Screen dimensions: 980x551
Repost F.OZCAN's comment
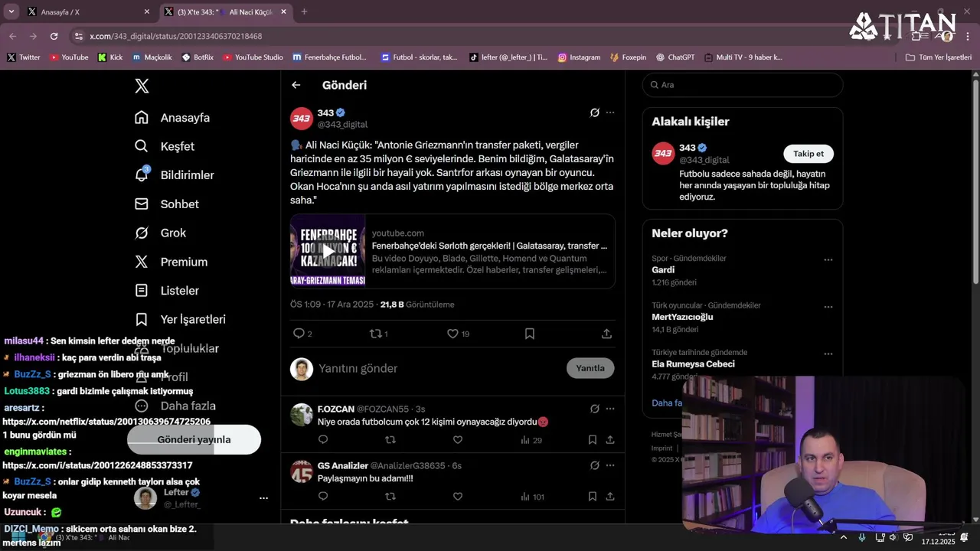point(390,440)
